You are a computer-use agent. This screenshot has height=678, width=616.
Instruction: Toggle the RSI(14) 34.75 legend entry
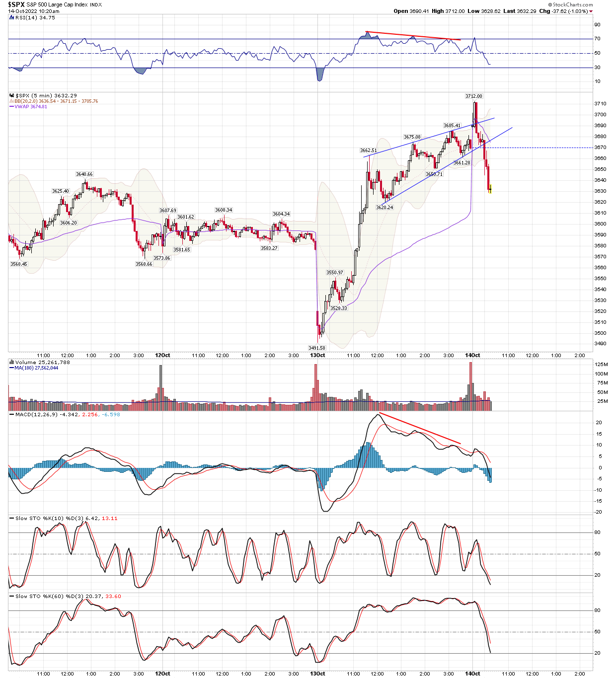[35, 16]
